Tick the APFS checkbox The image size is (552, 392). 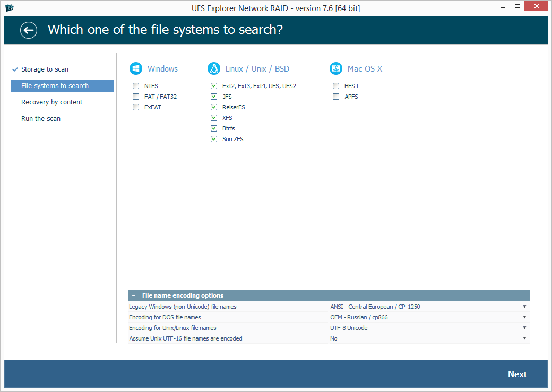(336, 97)
